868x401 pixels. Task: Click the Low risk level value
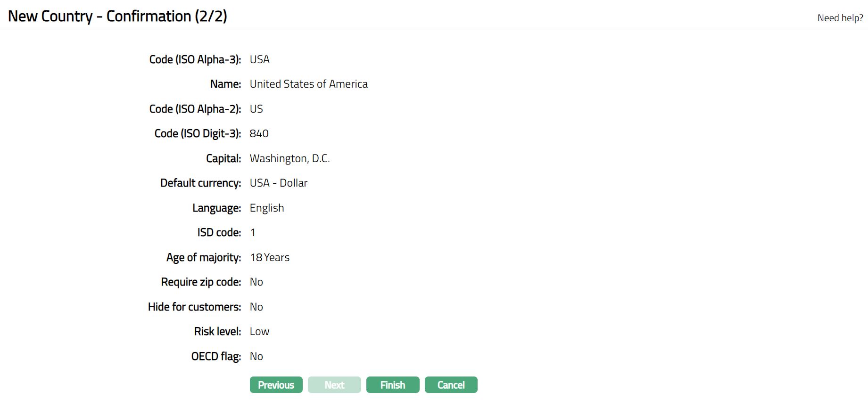pos(259,331)
